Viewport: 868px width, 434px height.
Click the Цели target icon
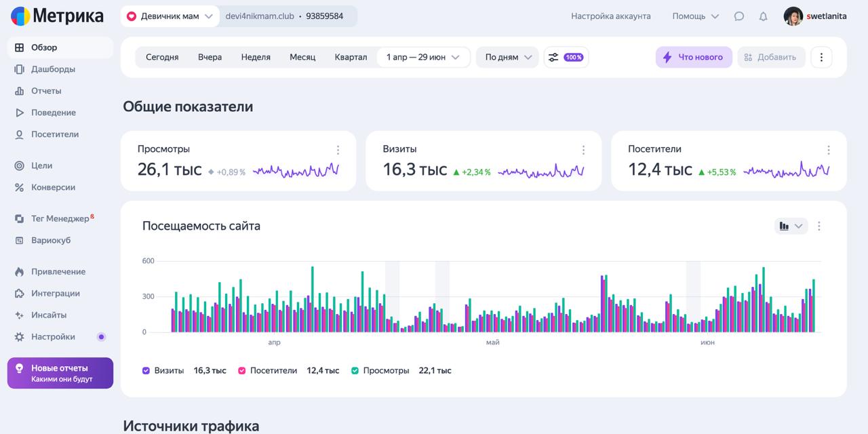(19, 165)
